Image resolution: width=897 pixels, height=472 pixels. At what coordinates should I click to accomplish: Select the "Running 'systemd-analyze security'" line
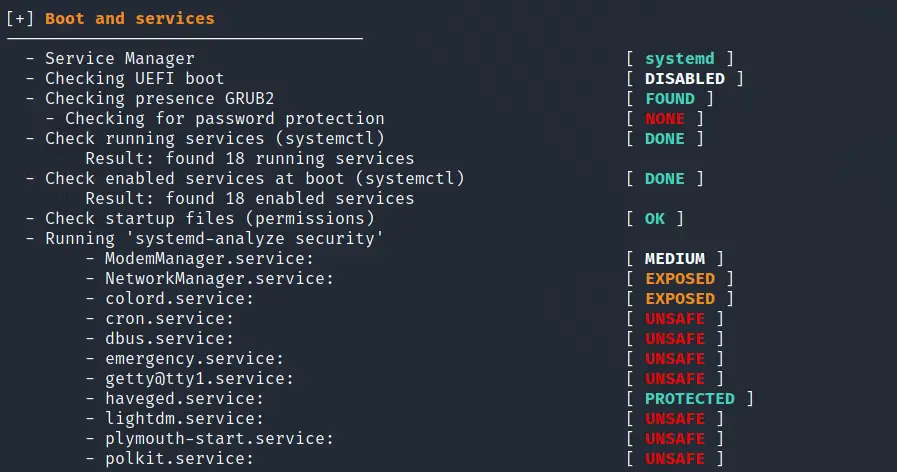point(214,239)
